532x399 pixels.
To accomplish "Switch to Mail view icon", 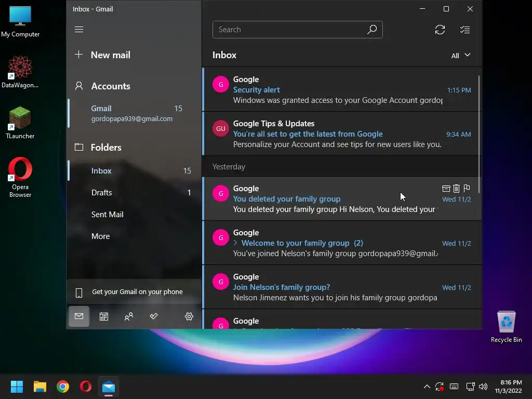I will pyautogui.click(x=79, y=316).
